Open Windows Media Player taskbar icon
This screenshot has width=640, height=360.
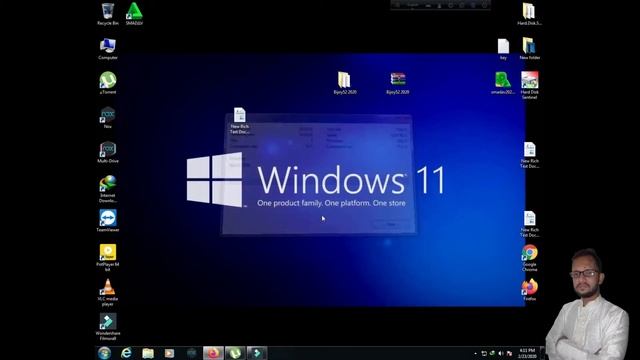coord(169,353)
